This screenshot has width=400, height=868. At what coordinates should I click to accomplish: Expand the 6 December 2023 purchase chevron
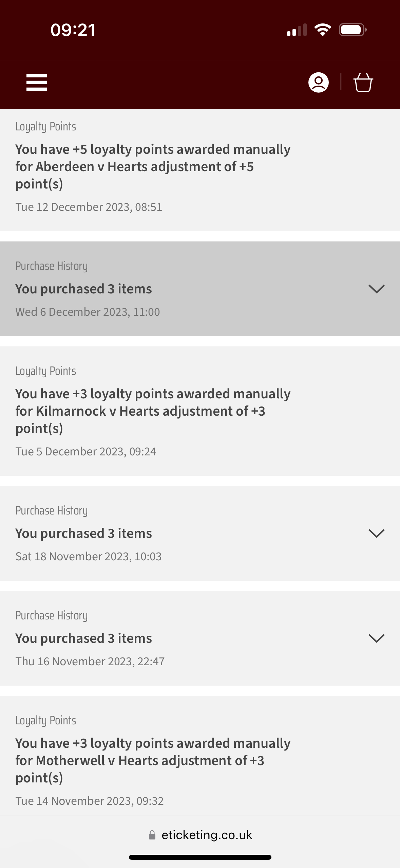(376, 289)
